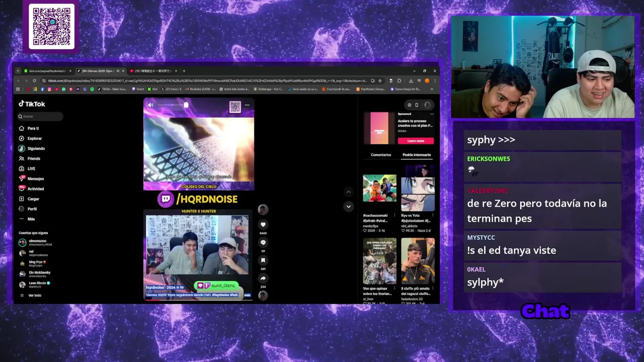
Task: Open Perfil in the sidebar
Action: [28, 209]
